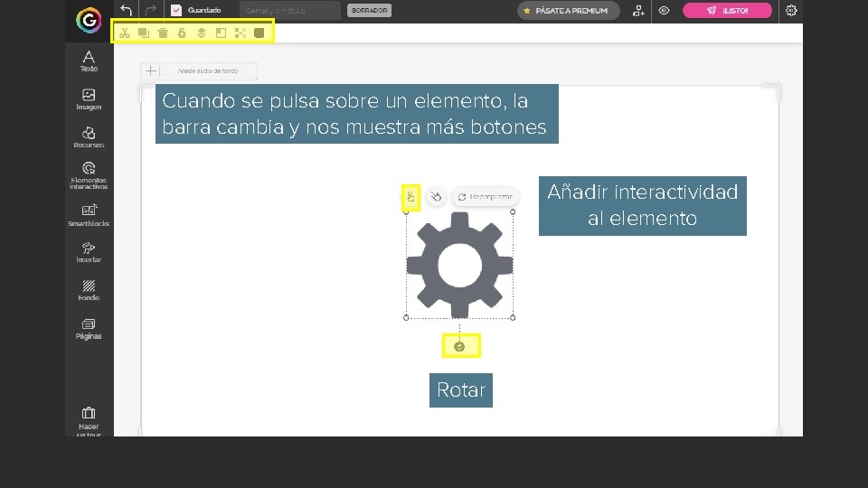This screenshot has width=868, height=488.
Task: Open the animation icon above the gear
Action: pyautogui.click(x=436, y=196)
